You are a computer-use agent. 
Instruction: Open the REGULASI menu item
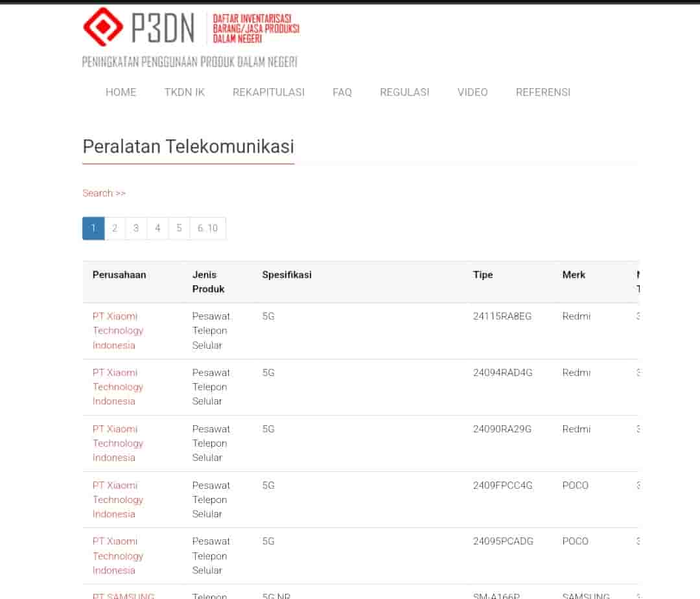404,92
